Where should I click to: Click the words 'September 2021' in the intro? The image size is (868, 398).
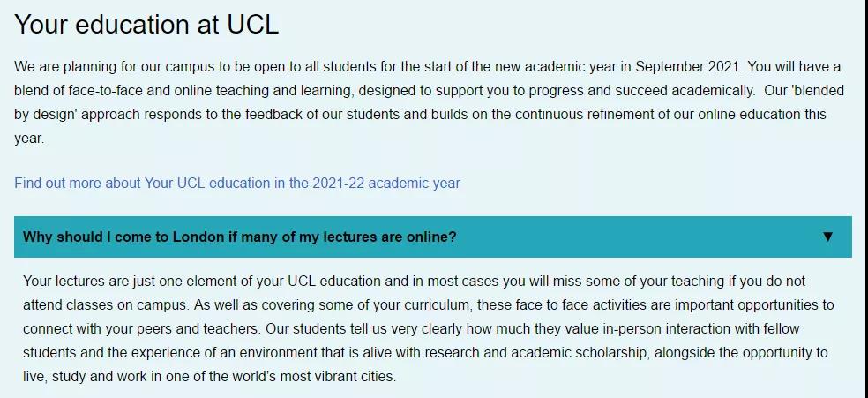click(686, 67)
